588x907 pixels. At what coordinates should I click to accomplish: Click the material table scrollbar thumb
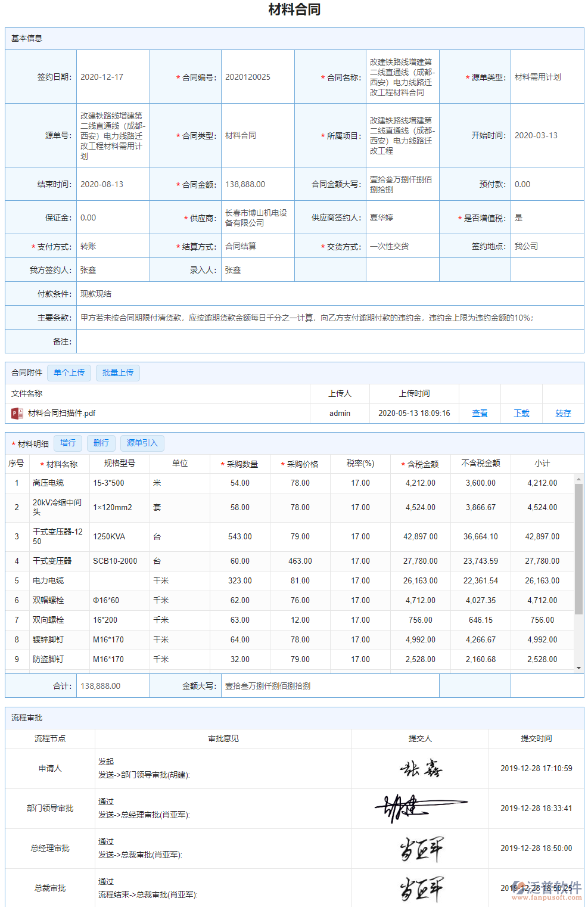(578, 548)
